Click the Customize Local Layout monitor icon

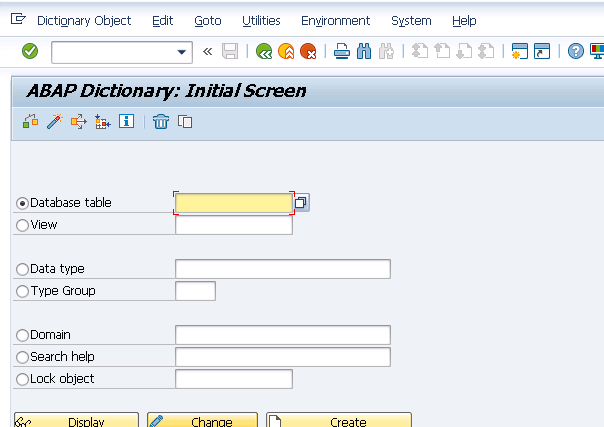(597, 51)
